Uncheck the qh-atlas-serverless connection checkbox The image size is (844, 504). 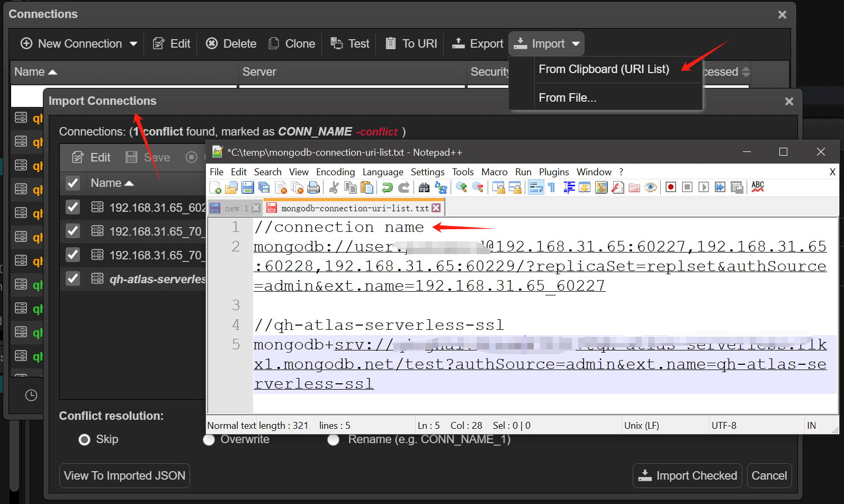click(73, 278)
